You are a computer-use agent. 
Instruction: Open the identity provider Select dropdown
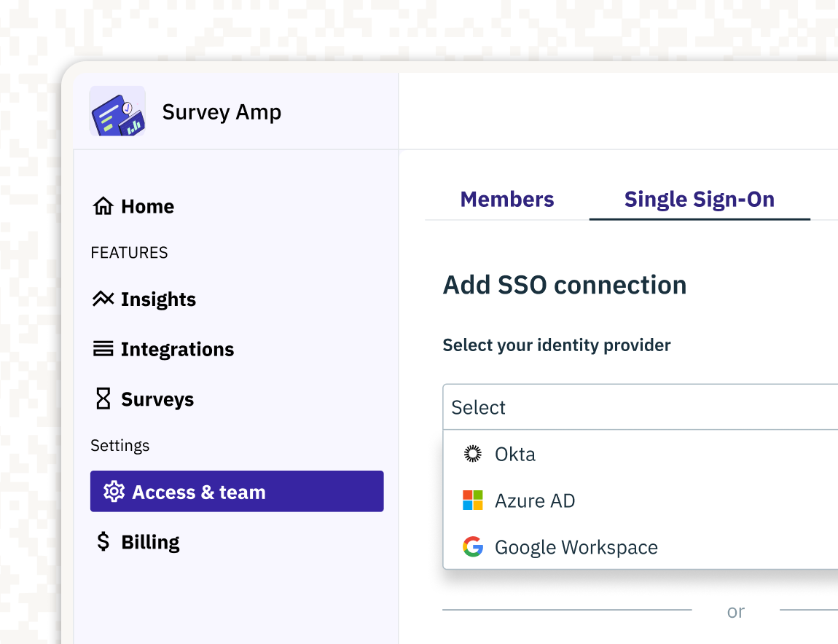click(x=640, y=407)
